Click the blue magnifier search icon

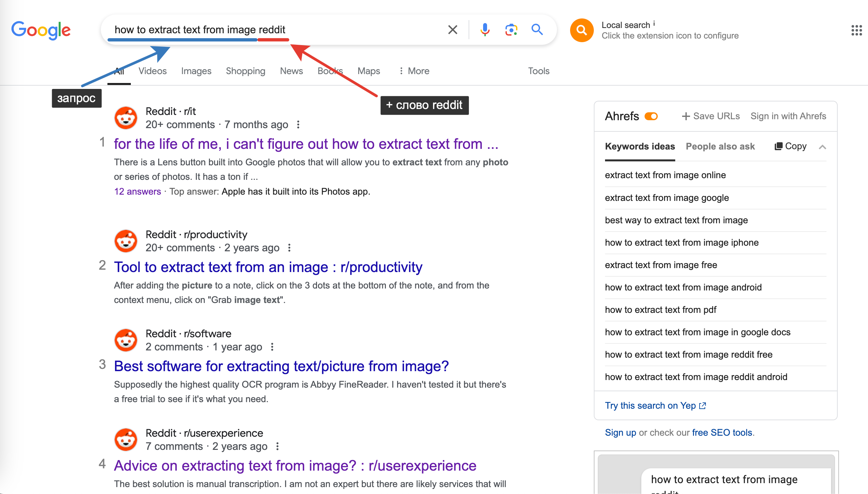coord(537,30)
